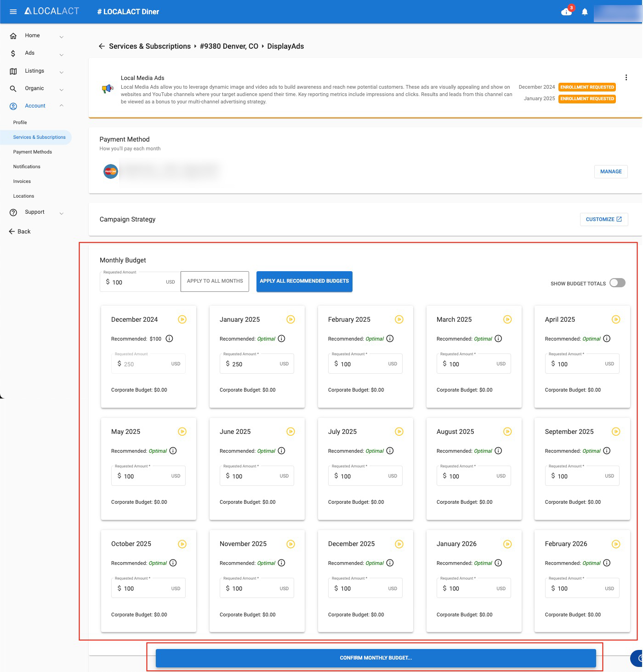This screenshot has height=672, width=643.
Task: Click March 2025 yellow play icon
Action: click(x=507, y=319)
